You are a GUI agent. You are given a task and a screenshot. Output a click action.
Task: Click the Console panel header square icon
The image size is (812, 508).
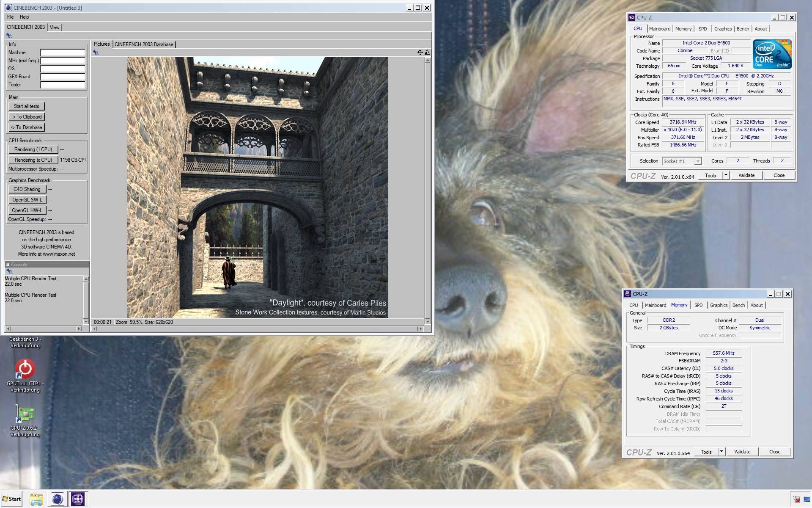point(8,265)
